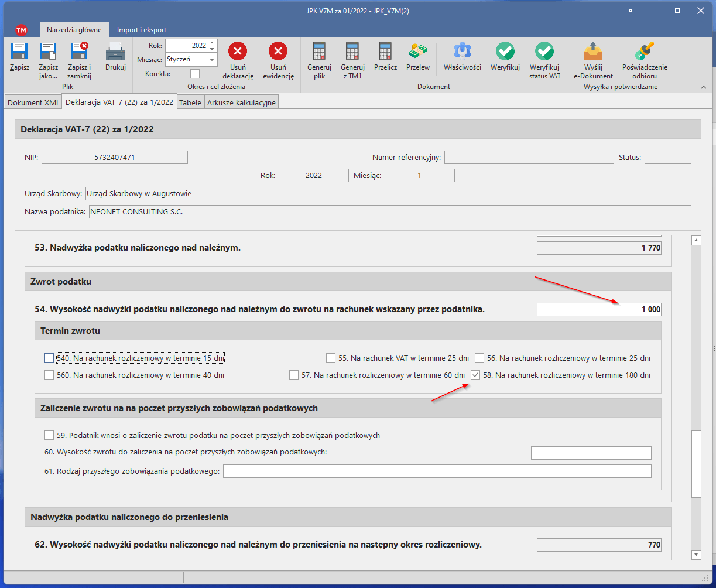Tick checkbox 59 for future tax liabilities
Screen dimensions: 716x588
[49, 435]
